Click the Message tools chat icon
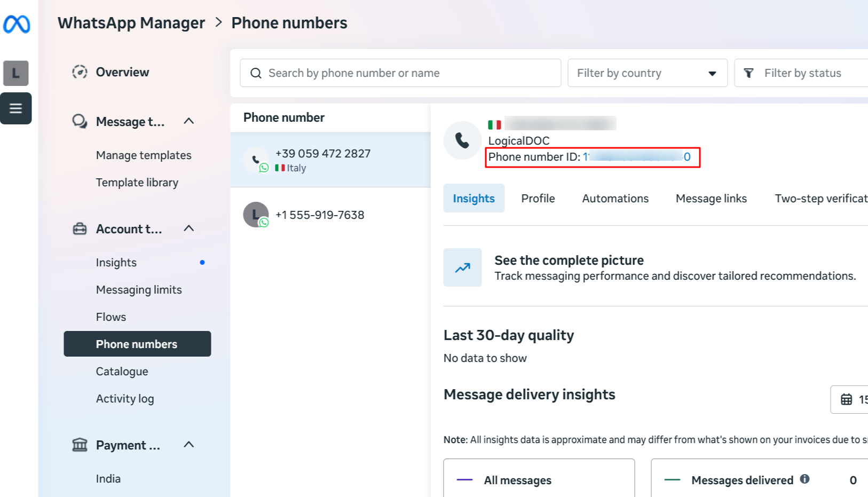 pyautogui.click(x=80, y=122)
